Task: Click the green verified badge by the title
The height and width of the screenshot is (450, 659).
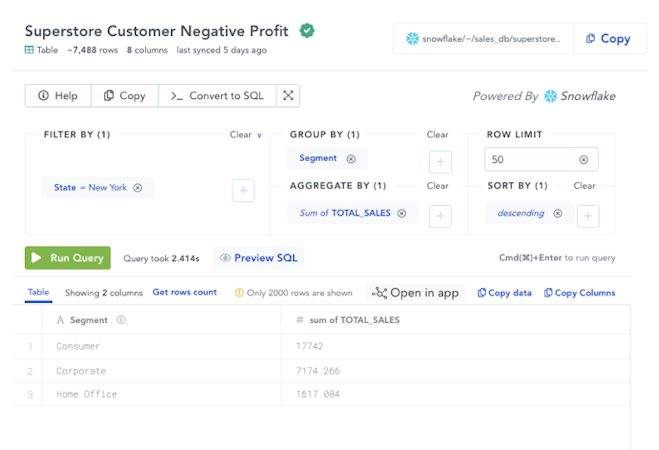Action: (307, 31)
